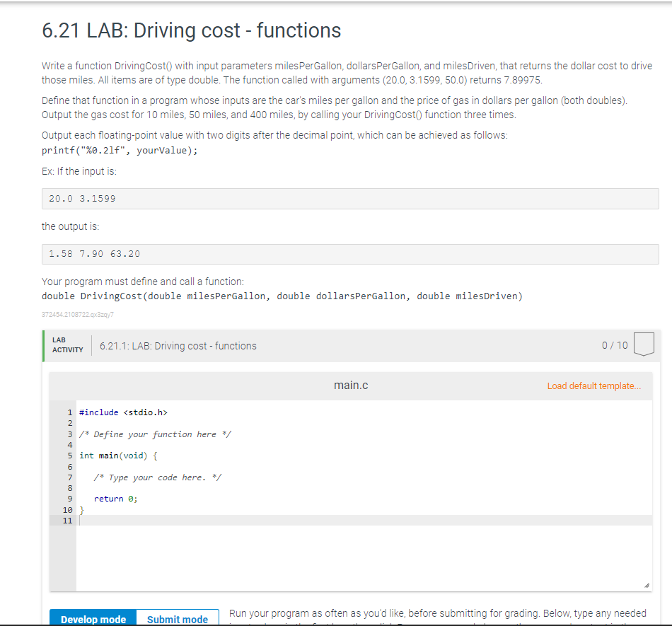
Task: Click the int main(void) line
Action: coord(118,456)
